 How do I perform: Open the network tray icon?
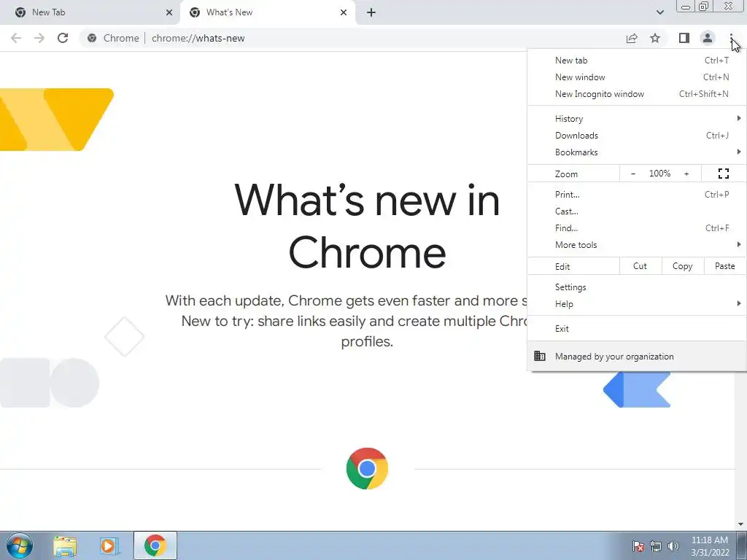pyautogui.click(x=656, y=546)
